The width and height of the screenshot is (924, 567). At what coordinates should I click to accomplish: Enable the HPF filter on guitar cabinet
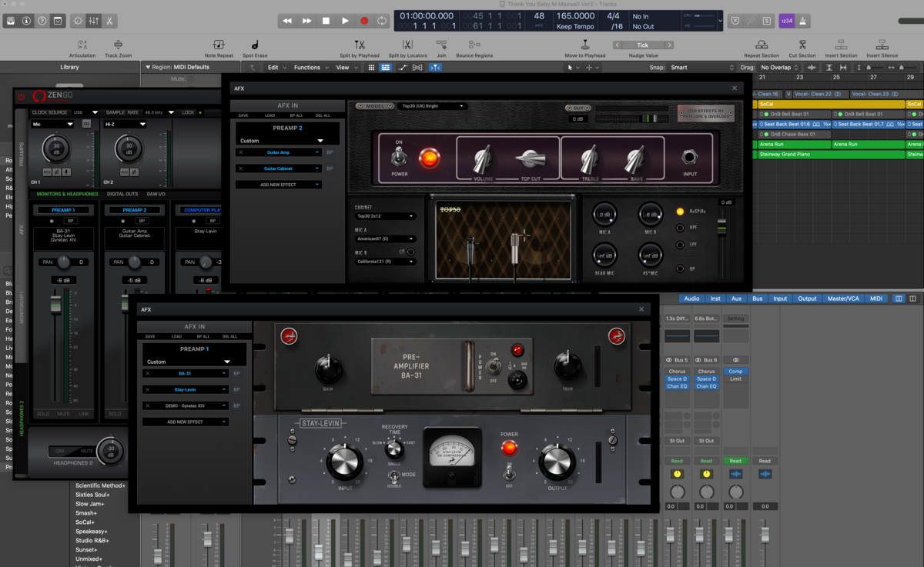click(x=680, y=228)
